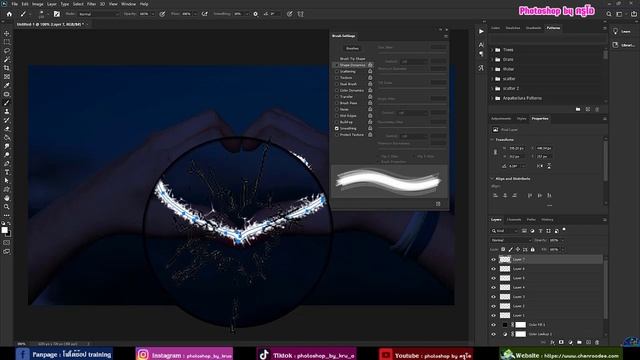Collapse the Transform section in Properties

coord(492,140)
